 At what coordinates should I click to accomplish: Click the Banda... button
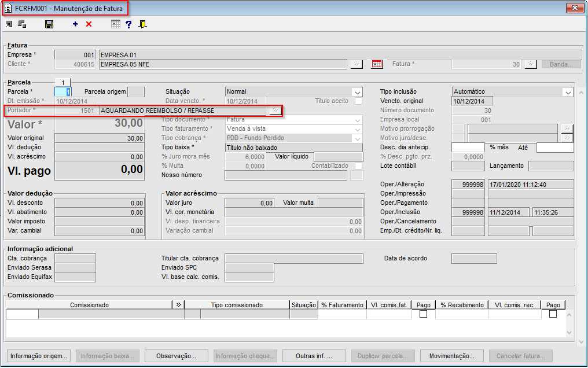pyautogui.click(x=561, y=64)
